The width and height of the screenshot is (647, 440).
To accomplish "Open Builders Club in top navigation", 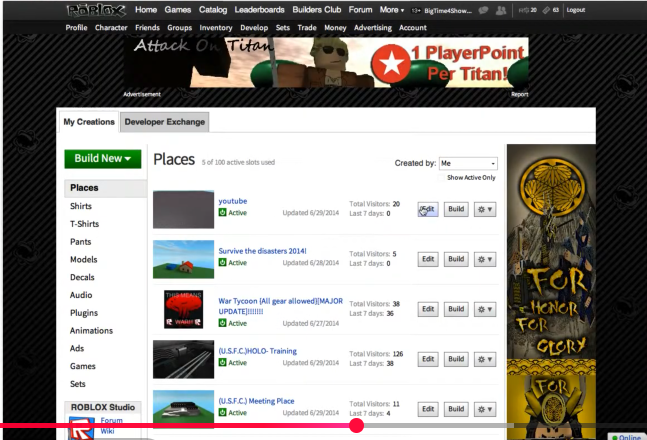I will tap(316, 9).
